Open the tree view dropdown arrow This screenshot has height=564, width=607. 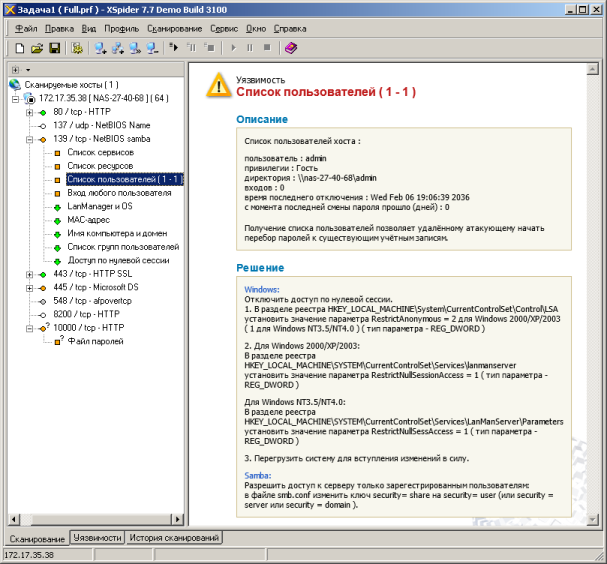pos(28,70)
